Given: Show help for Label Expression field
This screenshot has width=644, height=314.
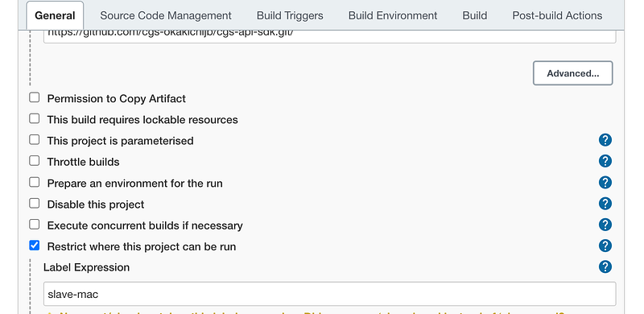Looking at the screenshot, I should pyautogui.click(x=605, y=267).
